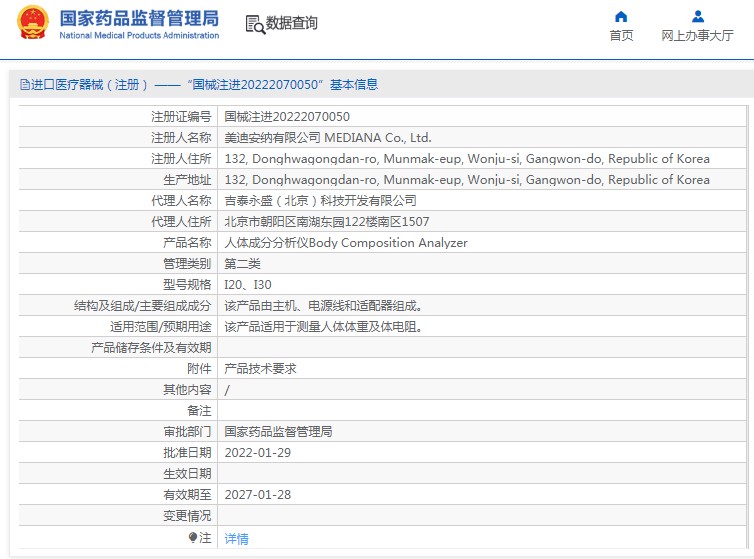This screenshot has width=754, height=559.
Task: Click the National Medical Products Administration subtitle
Action: [x=139, y=36]
